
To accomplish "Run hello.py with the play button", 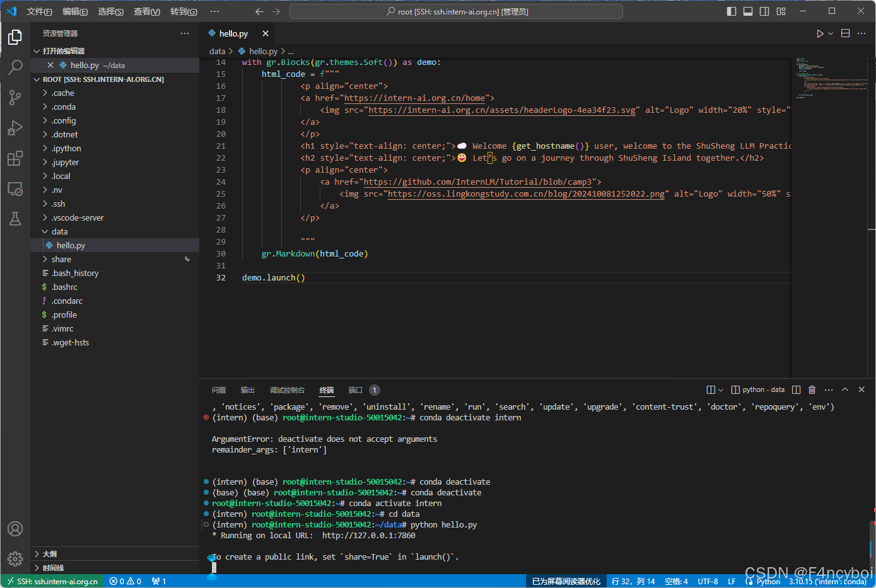I will (x=821, y=33).
